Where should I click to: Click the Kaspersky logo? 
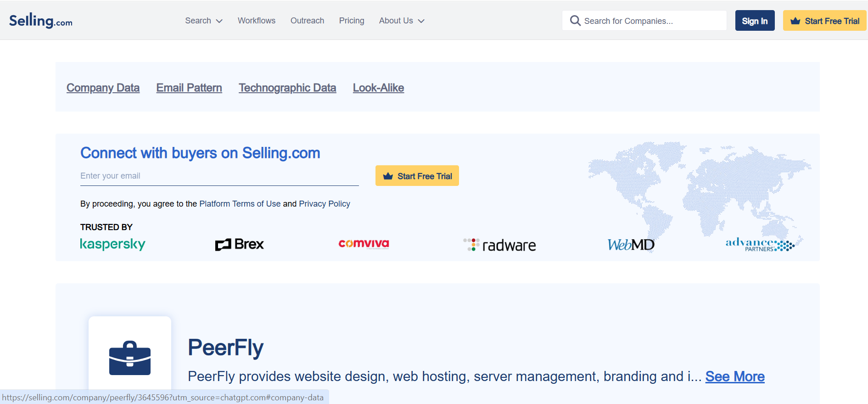tap(112, 244)
